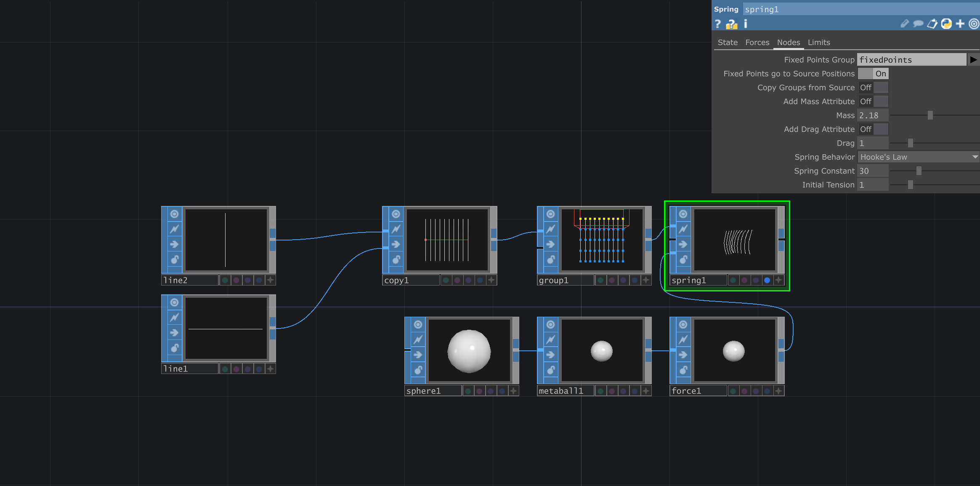Click the Python help icon
Viewport: 980px width, 486px height.
[732, 24]
